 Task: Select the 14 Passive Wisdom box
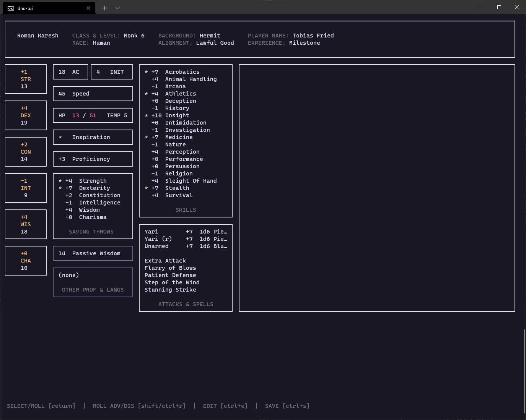[93, 253]
